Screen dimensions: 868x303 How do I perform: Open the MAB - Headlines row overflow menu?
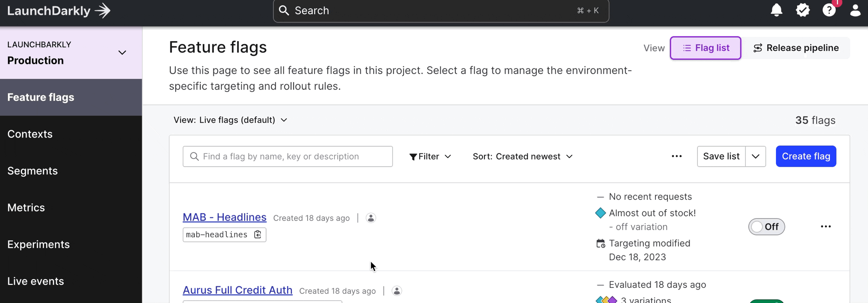(x=825, y=227)
